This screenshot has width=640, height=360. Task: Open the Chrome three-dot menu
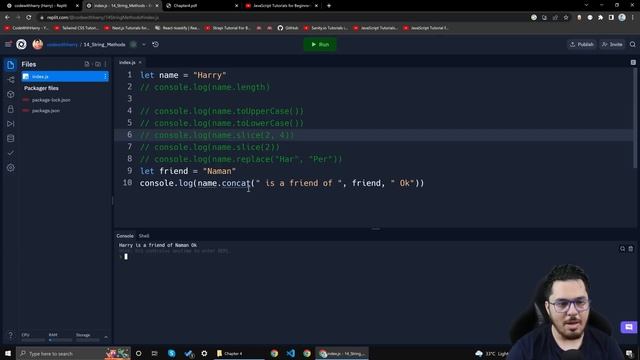(x=633, y=18)
